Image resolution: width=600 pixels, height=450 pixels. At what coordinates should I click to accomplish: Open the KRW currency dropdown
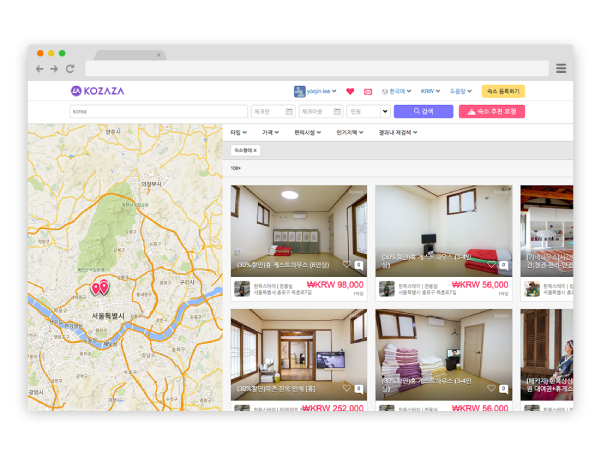point(430,91)
